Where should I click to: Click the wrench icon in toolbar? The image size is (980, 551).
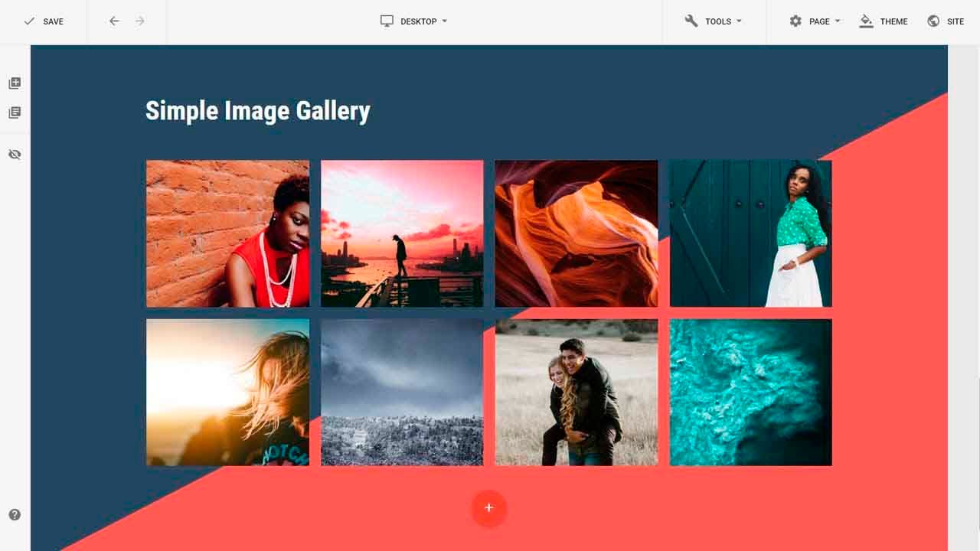(691, 21)
